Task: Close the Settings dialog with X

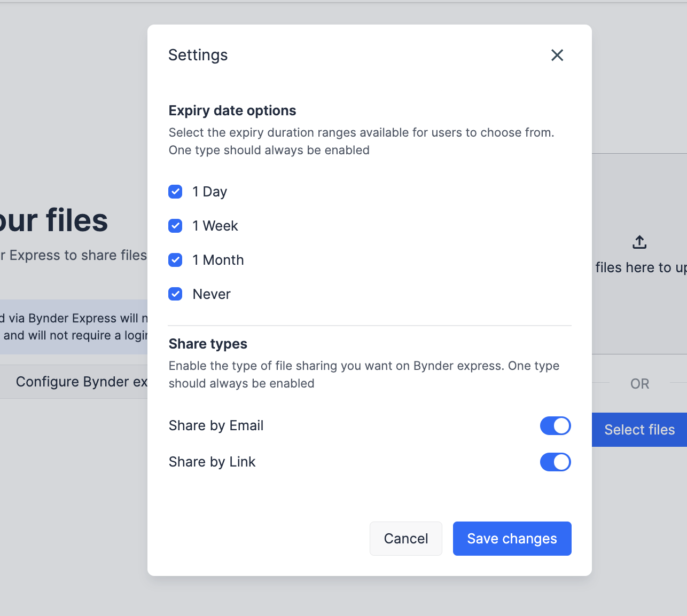Action: coord(557,55)
